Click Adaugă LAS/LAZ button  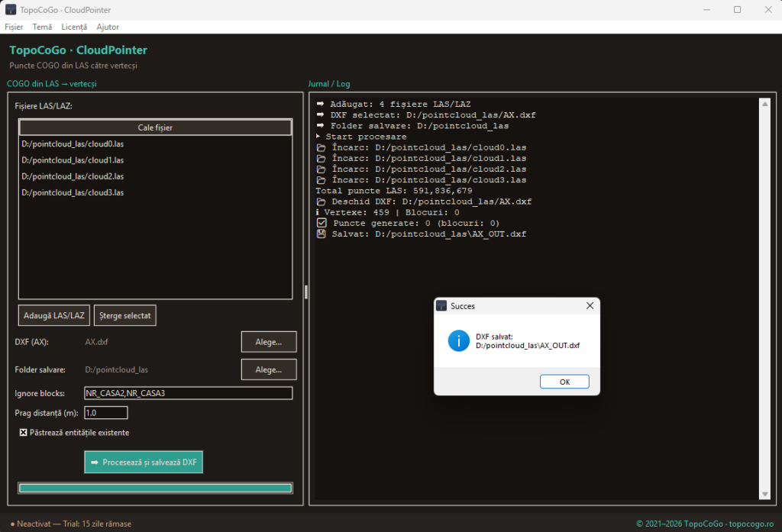tap(54, 315)
